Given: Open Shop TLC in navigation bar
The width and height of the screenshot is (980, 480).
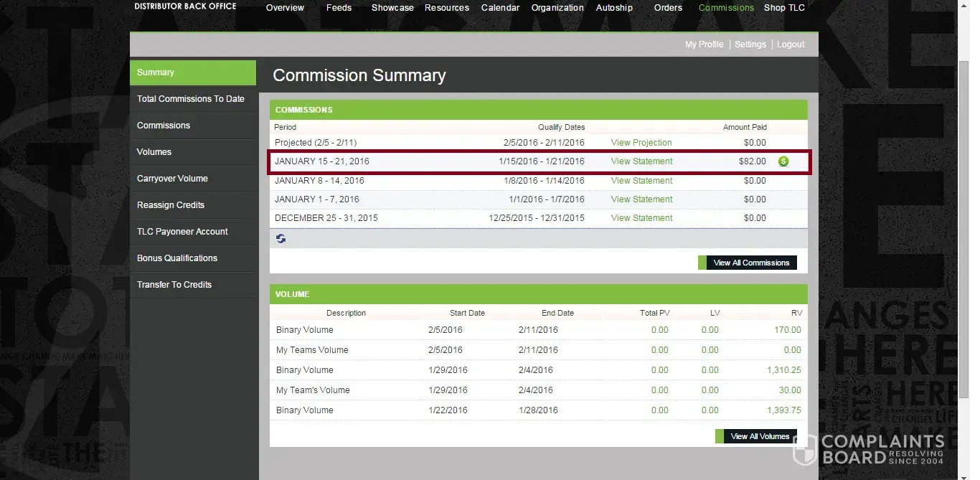Looking at the screenshot, I should pos(784,8).
